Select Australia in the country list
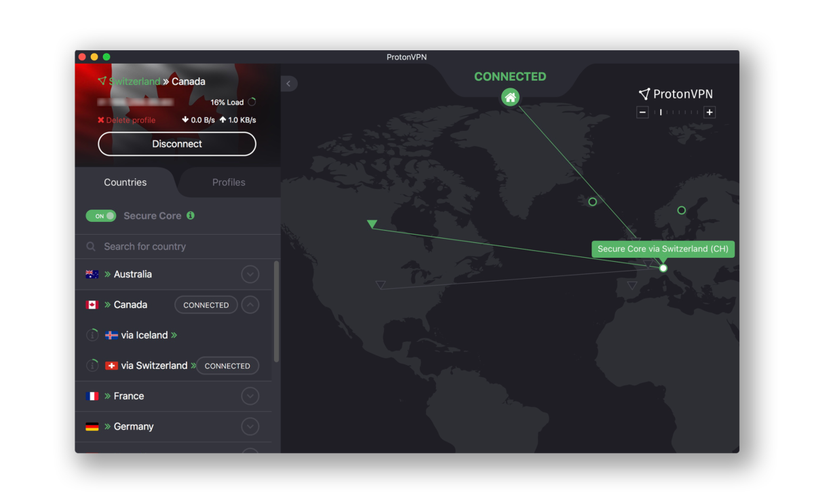Viewport: 814px width, 504px height. point(173,275)
